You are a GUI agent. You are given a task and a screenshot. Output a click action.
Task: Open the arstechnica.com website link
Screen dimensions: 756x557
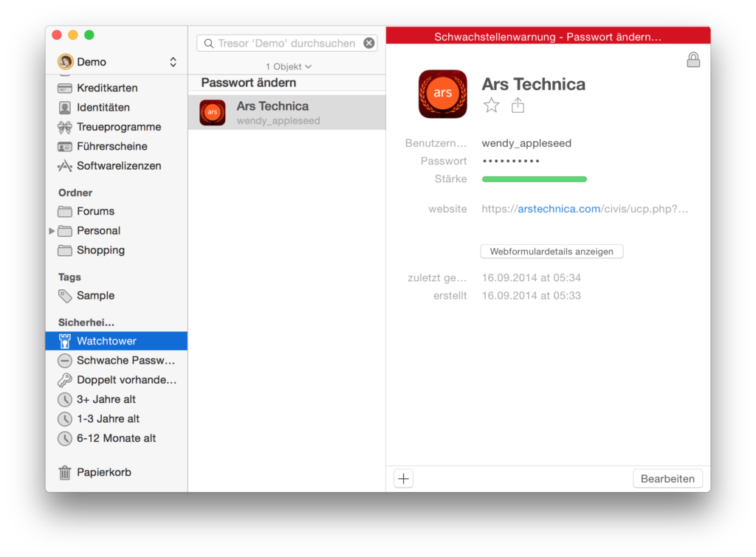pos(559,209)
